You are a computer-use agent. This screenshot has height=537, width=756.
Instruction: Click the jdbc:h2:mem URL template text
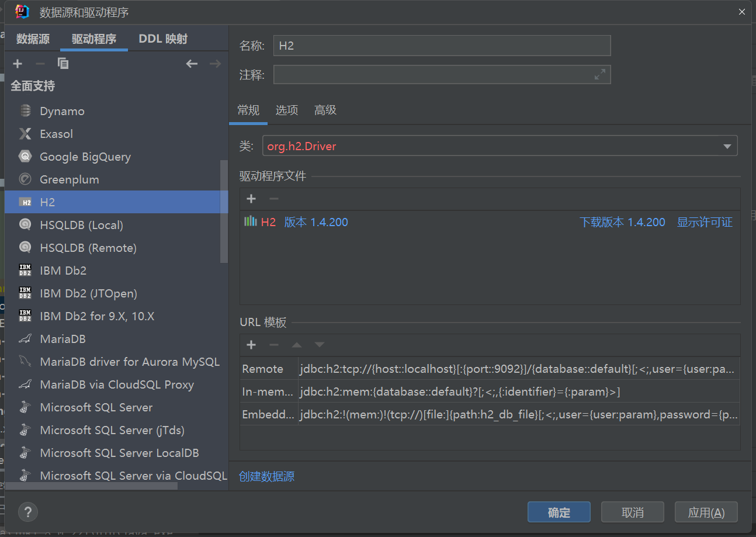click(x=460, y=392)
